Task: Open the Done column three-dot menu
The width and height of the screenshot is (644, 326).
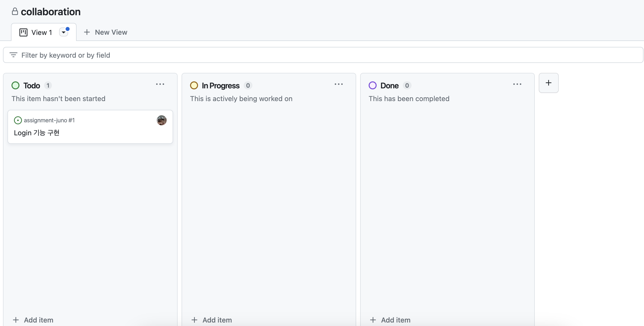Action: [517, 84]
